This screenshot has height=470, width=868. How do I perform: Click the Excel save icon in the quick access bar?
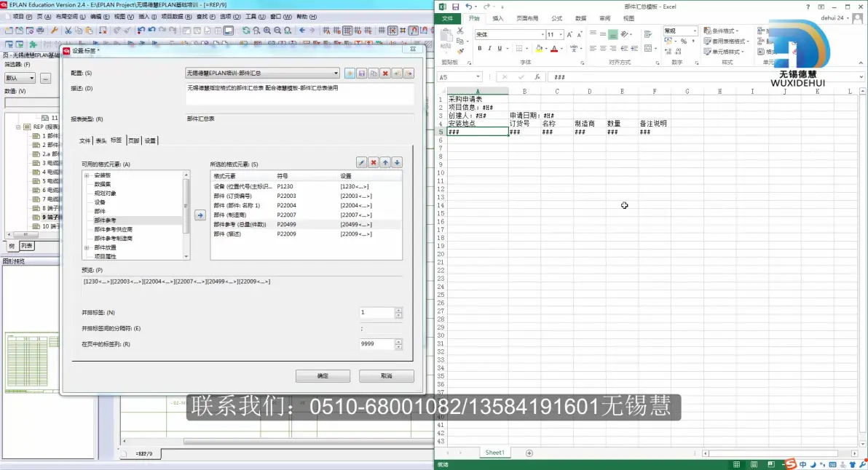pos(455,7)
